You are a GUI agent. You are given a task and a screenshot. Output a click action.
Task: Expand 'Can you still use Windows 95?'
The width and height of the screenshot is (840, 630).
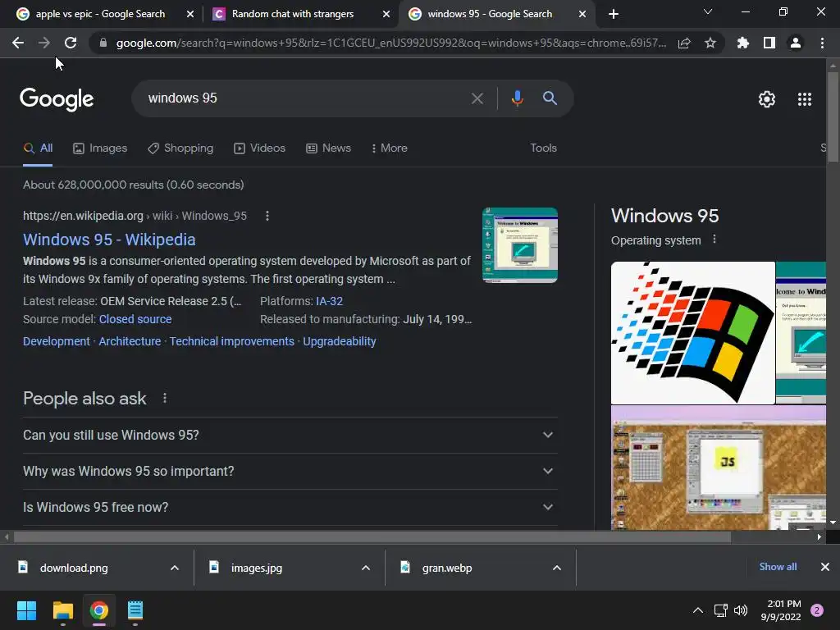290,435
